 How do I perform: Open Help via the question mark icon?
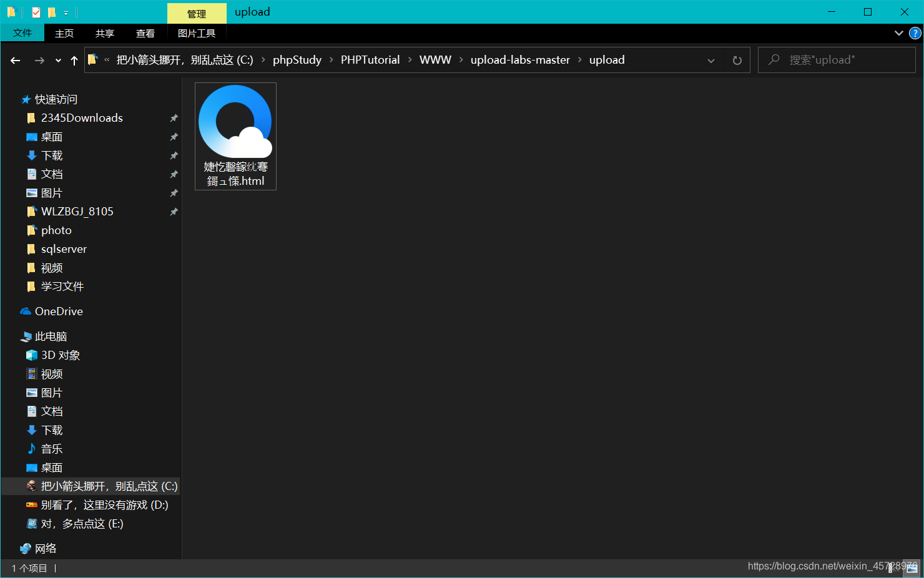[915, 33]
